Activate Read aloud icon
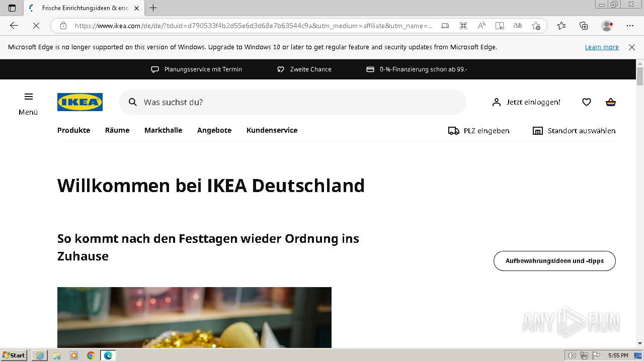 481,26
